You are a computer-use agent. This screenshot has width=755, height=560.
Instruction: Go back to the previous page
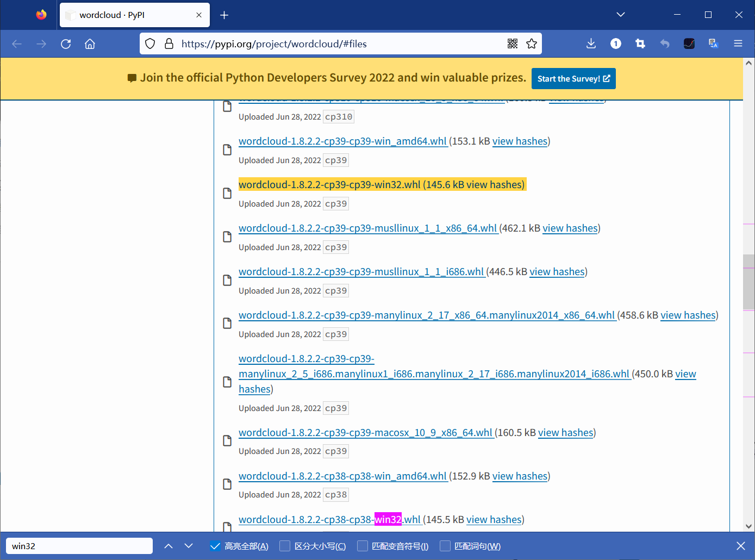17,44
